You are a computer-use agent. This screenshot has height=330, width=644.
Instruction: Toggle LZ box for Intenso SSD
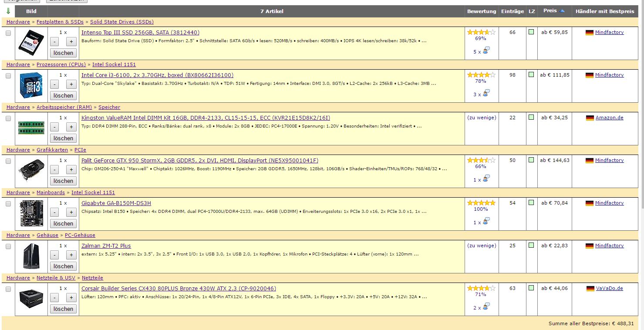[531, 32]
